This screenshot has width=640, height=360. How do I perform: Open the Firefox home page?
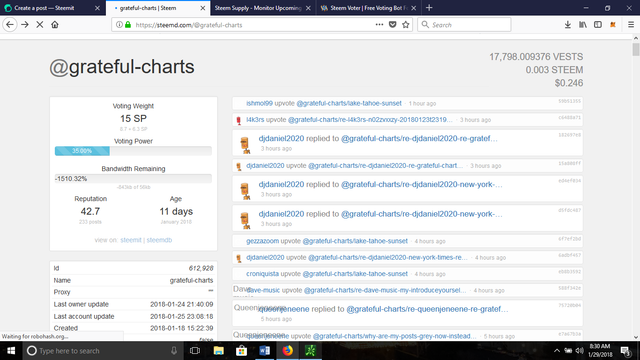pyautogui.click(x=55, y=24)
